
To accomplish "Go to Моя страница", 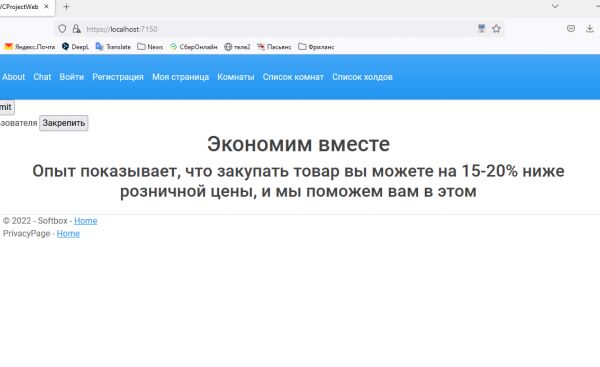I will coord(181,77).
